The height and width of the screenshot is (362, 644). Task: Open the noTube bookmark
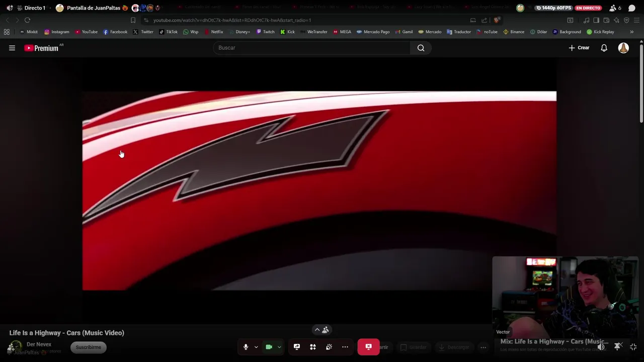[x=487, y=32]
